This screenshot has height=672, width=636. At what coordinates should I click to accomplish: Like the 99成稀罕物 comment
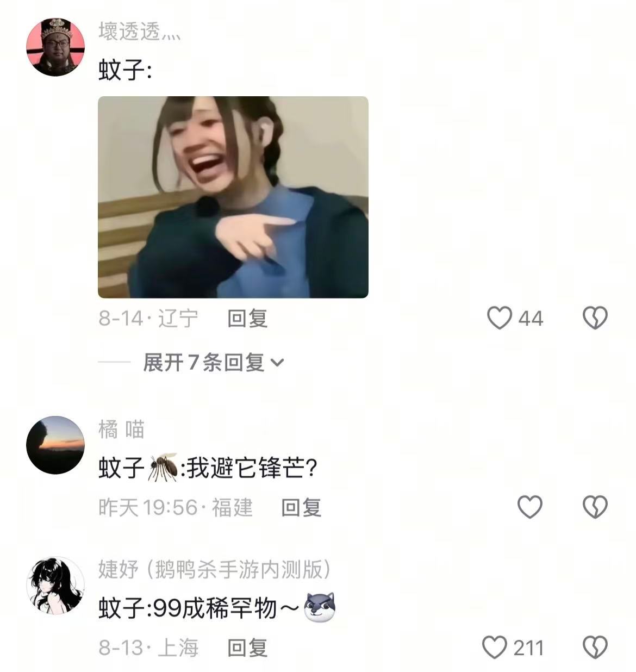(495, 648)
